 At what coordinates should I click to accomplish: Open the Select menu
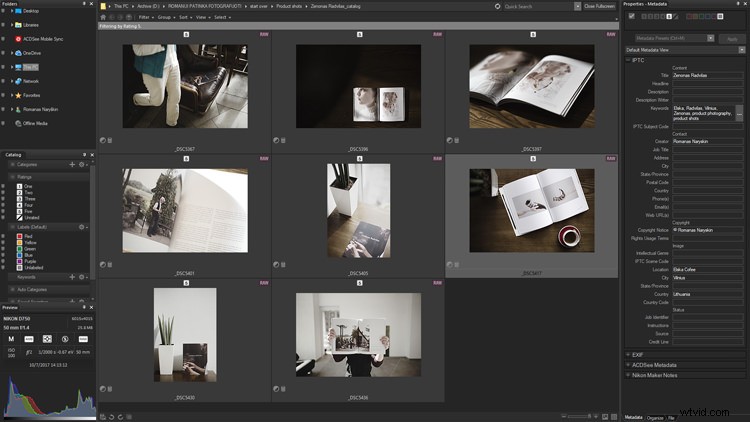222,17
